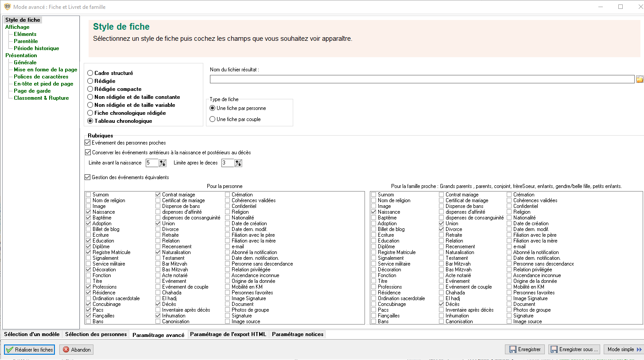Check Surnom in the Pour la personne list
Screen dimensions: 644x360
coord(89,195)
